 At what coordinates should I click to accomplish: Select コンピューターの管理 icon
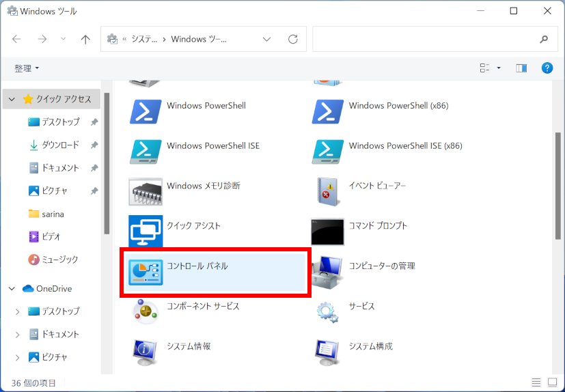pyautogui.click(x=327, y=272)
